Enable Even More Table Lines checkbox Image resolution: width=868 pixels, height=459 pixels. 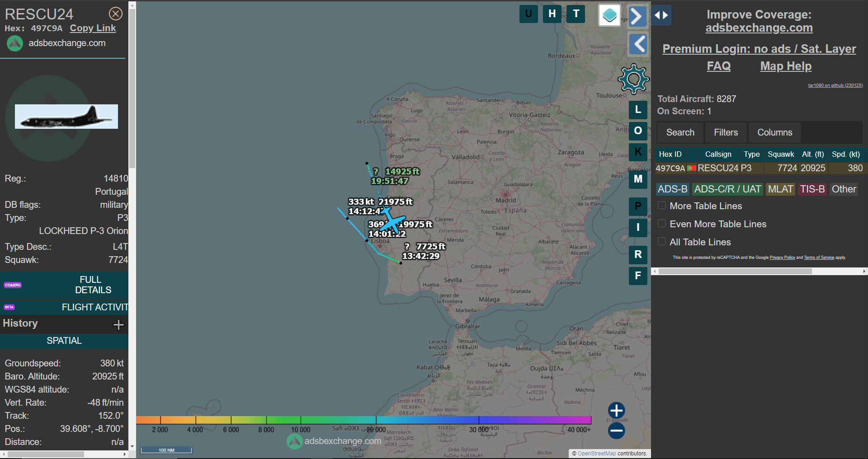click(x=662, y=224)
